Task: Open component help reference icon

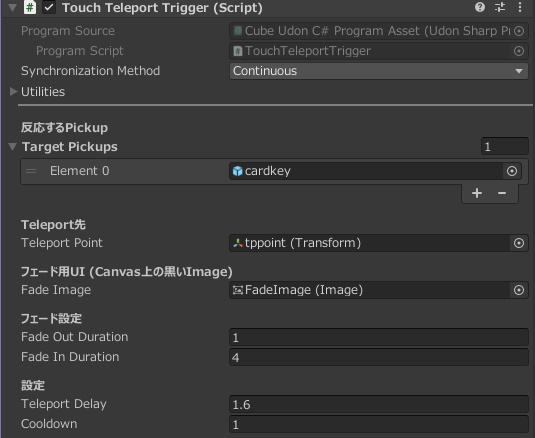Action: click(x=480, y=7)
